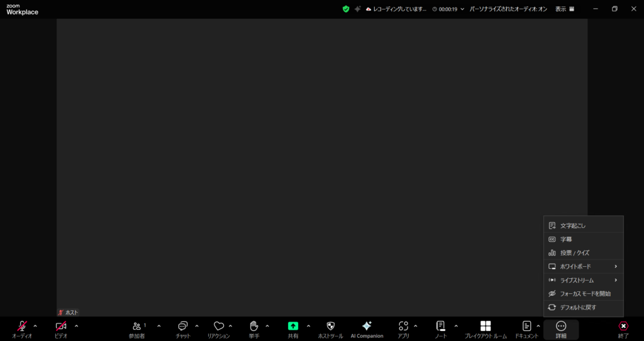Click the green Share screen icon
This screenshot has width=644, height=341.
tap(293, 327)
